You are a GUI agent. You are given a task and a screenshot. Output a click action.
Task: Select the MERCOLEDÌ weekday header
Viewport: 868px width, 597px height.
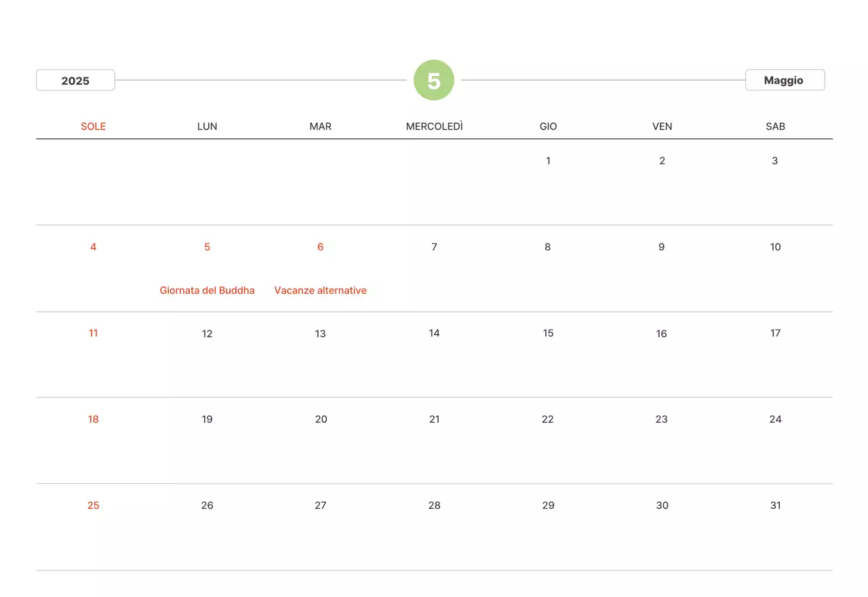434,126
